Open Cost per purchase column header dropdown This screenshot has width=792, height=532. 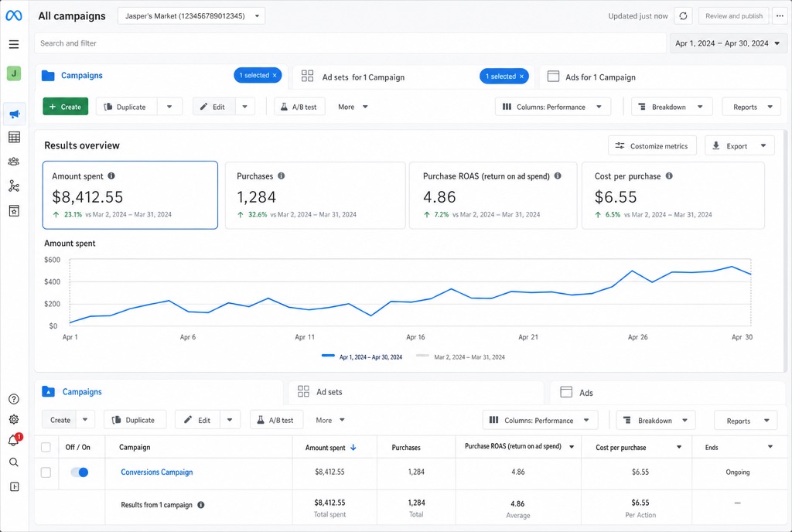click(x=679, y=447)
